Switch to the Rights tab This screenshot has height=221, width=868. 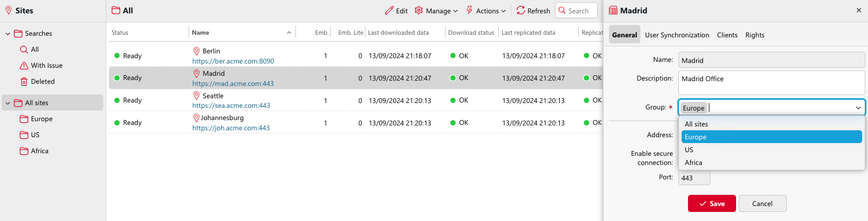coord(754,35)
